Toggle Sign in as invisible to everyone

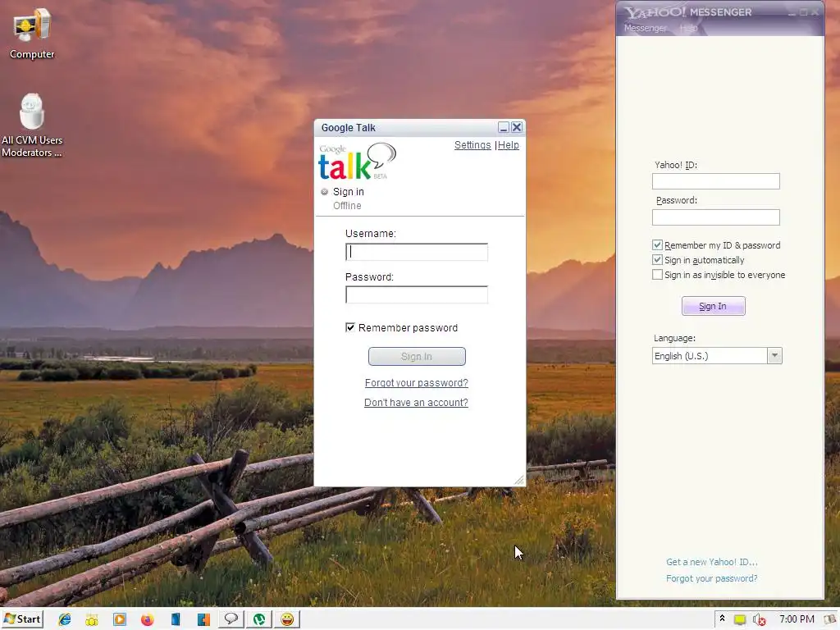pyautogui.click(x=657, y=274)
